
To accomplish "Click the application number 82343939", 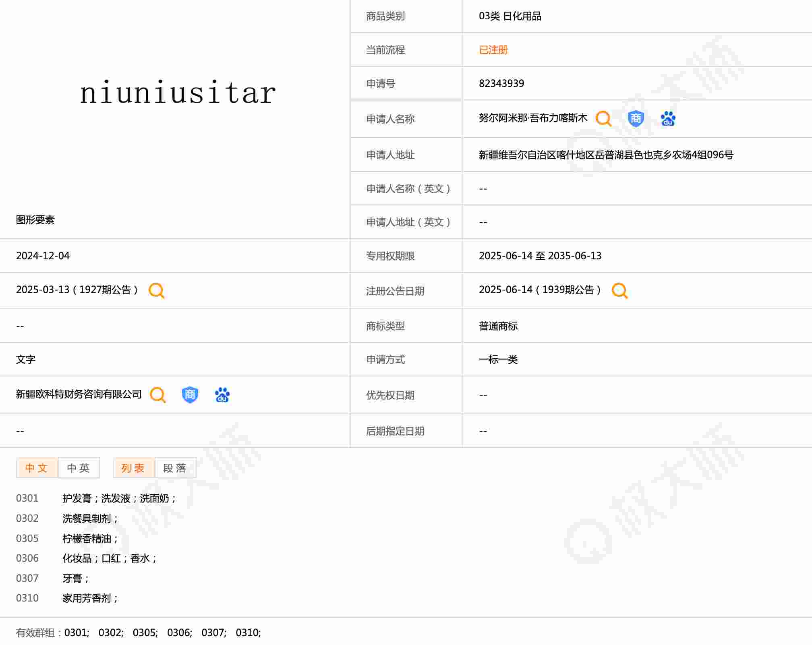I will (x=501, y=83).
